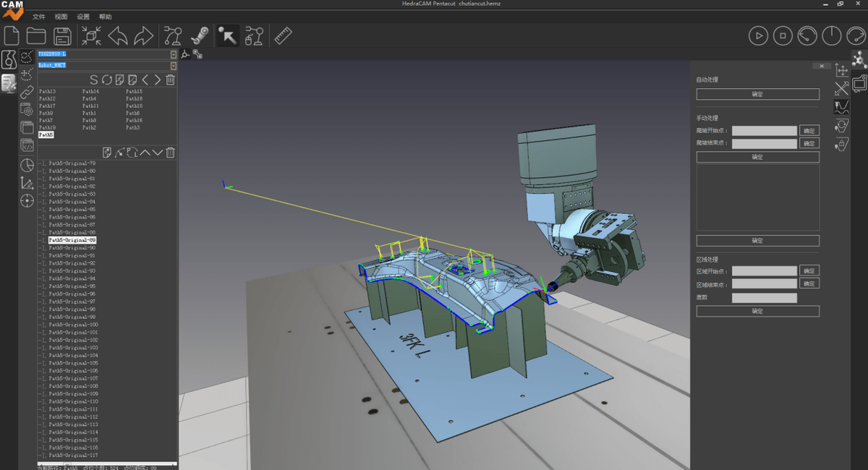The width and height of the screenshot is (868, 470).
Task: Click the refresh paths icon
Action: (106, 80)
